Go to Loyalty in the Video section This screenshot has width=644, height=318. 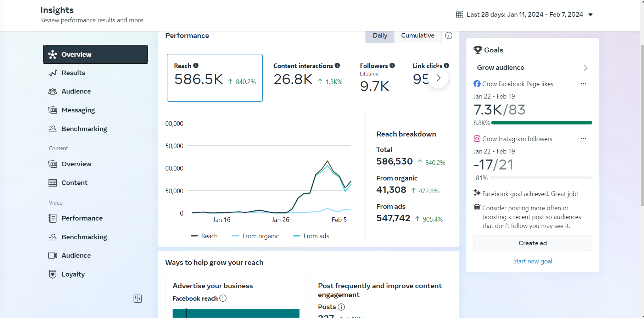click(73, 274)
